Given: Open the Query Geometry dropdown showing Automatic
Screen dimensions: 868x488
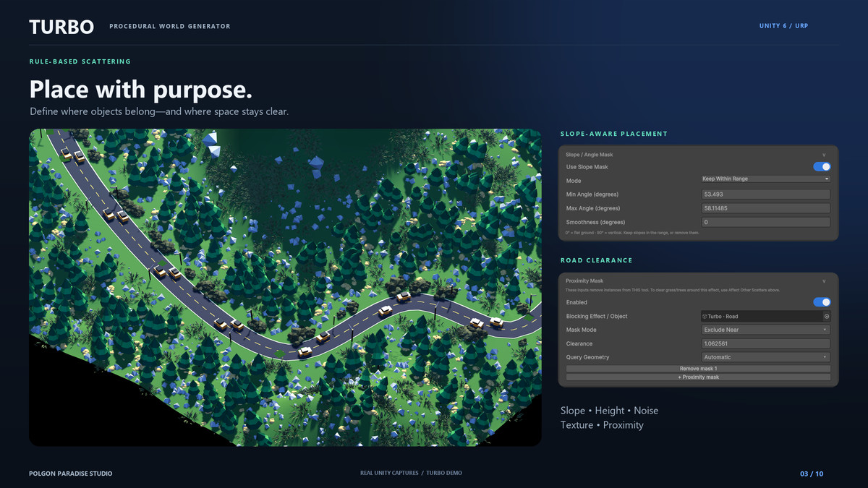Looking at the screenshot, I should click(765, 357).
